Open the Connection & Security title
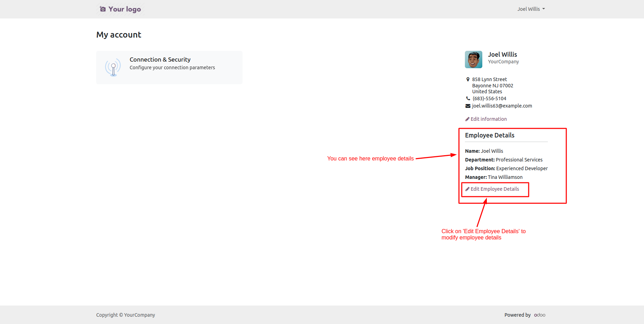Viewport: 644px width, 324px height. (x=160, y=60)
